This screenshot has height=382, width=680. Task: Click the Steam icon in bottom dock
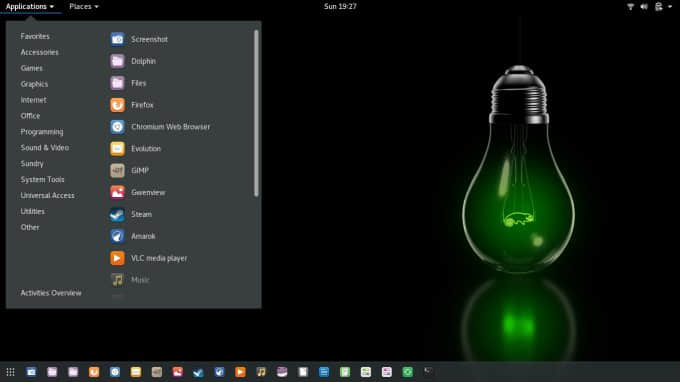pyautogui.click(x=198, y=372)
